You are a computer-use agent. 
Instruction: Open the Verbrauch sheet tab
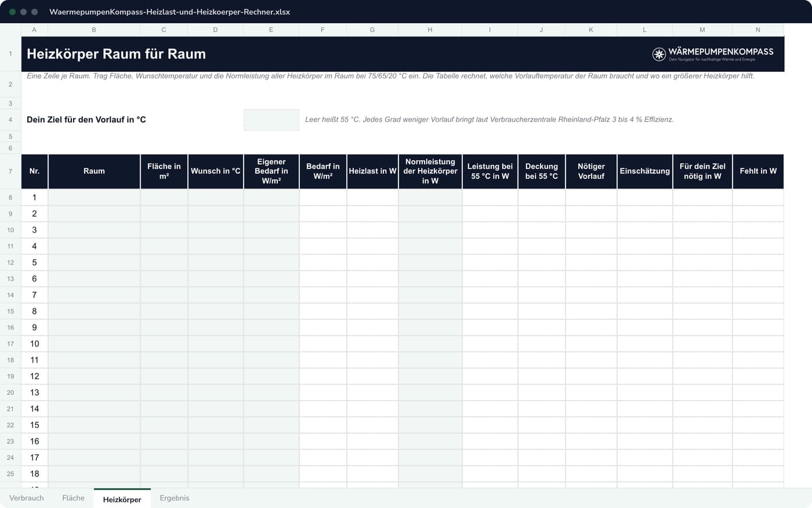click(27, 498)
